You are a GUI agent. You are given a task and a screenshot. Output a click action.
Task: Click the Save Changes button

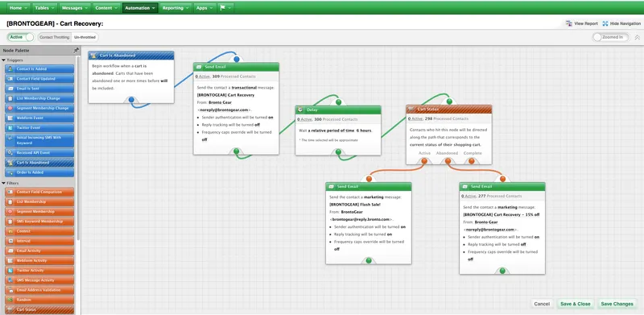617,304
